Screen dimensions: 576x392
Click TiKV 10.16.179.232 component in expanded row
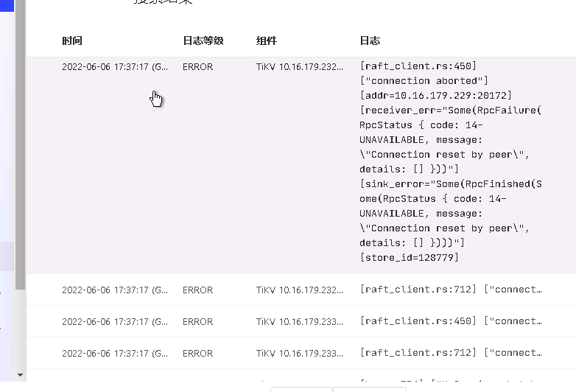click(x=299, y=67)
